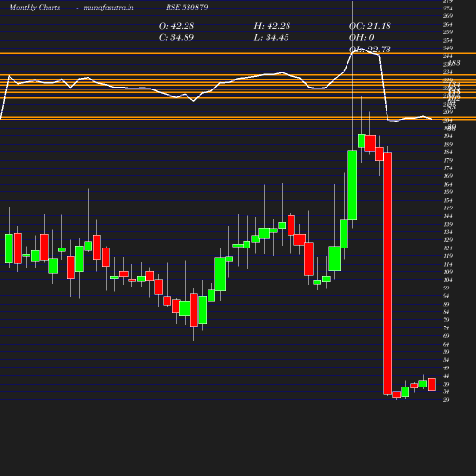Image resolution: width=476 pixels, height=476 pixels.
Task: Click price axis label "44"
Action: pyautogui.click(x=446, y=376)
